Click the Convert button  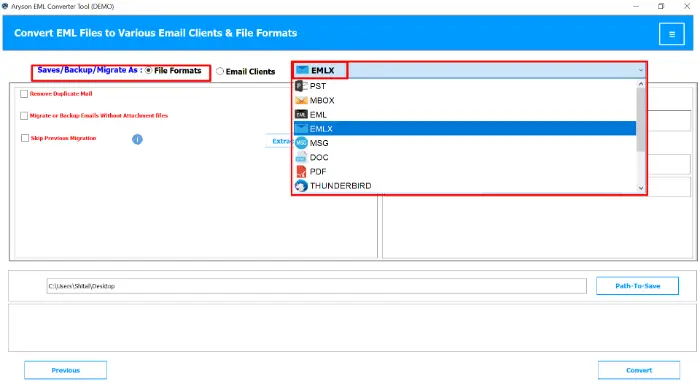tap(639, 370)
